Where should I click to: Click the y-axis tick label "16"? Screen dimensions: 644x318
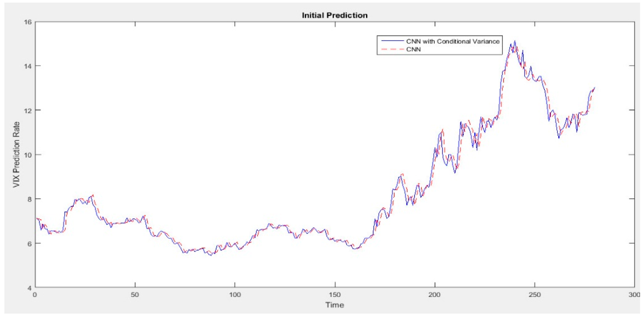point(28,22)
